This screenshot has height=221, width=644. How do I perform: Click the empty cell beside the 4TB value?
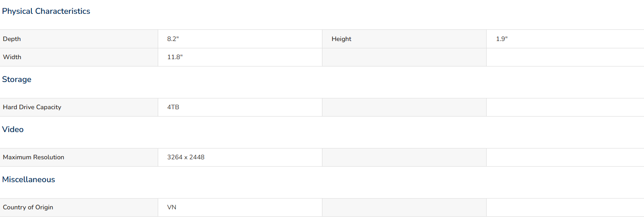point(404,107)
